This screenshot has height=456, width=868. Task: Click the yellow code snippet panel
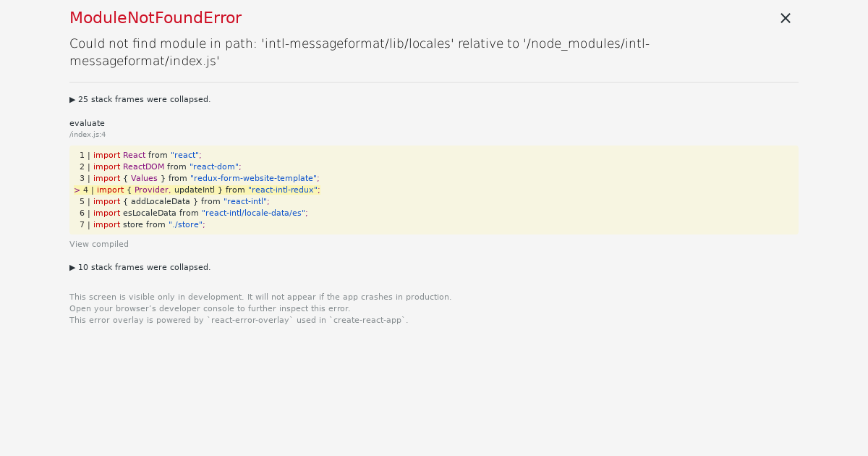click(434, 190)
